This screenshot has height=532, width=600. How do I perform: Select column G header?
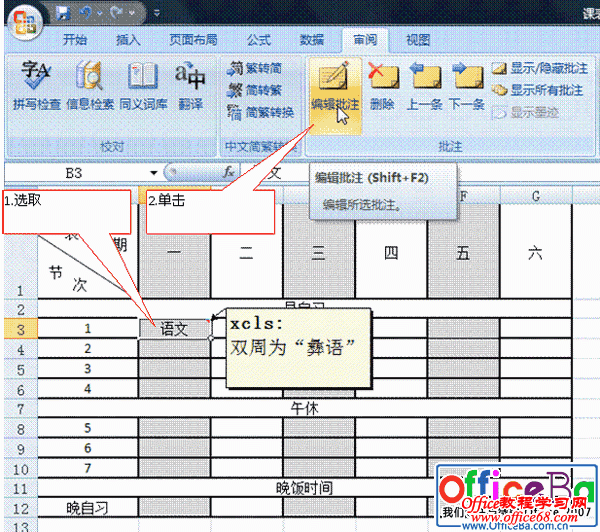(x=536, y=196)
